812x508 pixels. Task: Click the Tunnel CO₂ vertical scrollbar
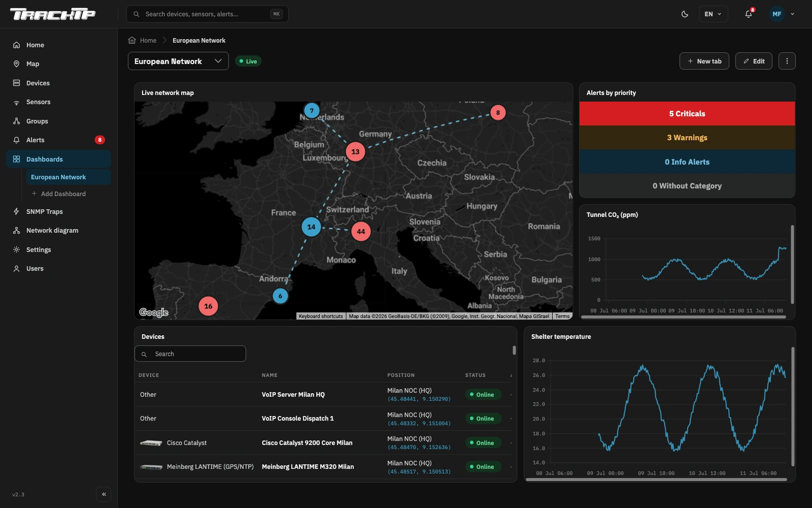pyautogui.click(x=792, y=264)
